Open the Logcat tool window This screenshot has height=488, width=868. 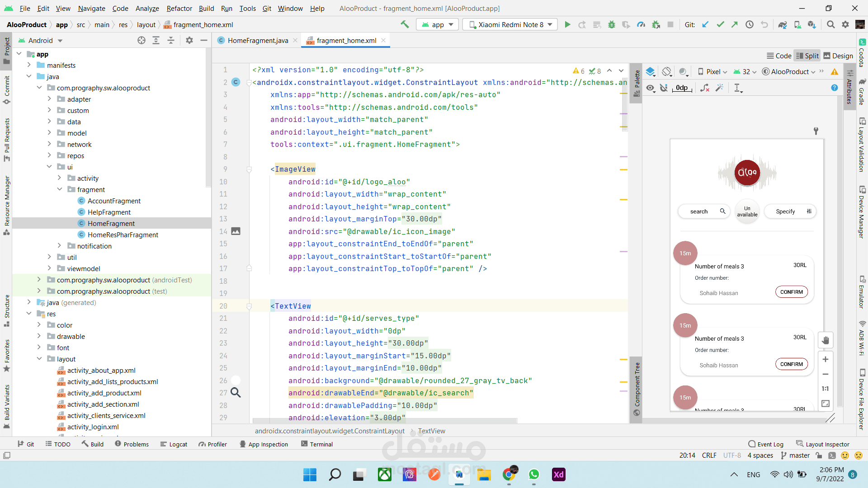point(174,444)
